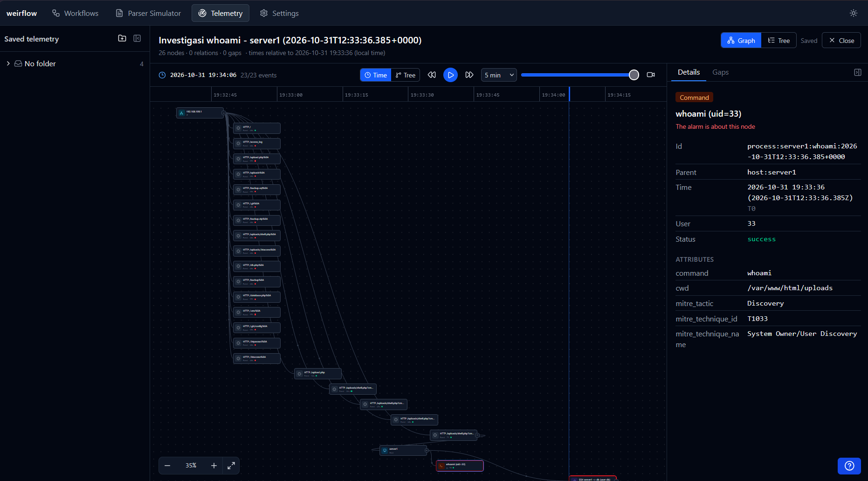Click the clock icon beside the timestamp
Image resolution: width=868 pixels, height=481 pixels.
162,75
